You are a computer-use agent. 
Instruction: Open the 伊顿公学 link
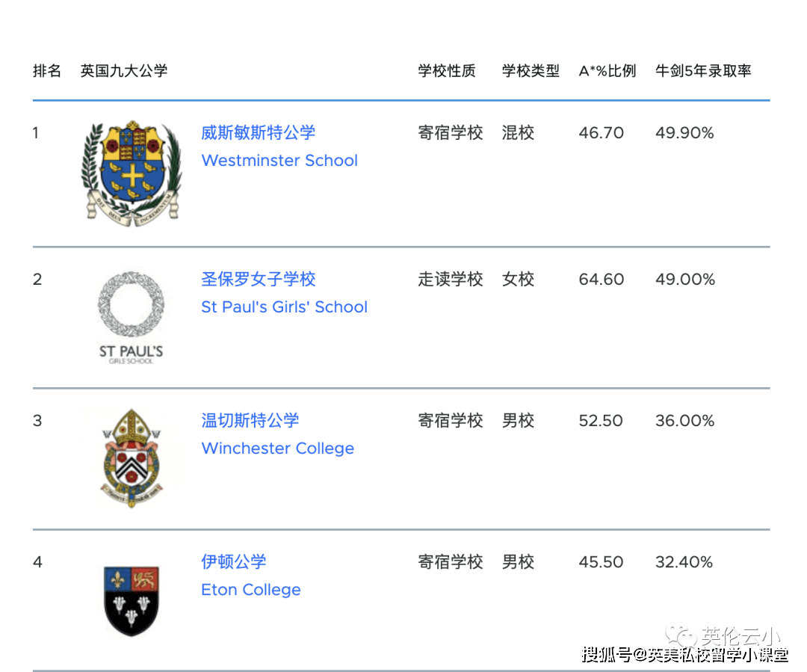234,562
